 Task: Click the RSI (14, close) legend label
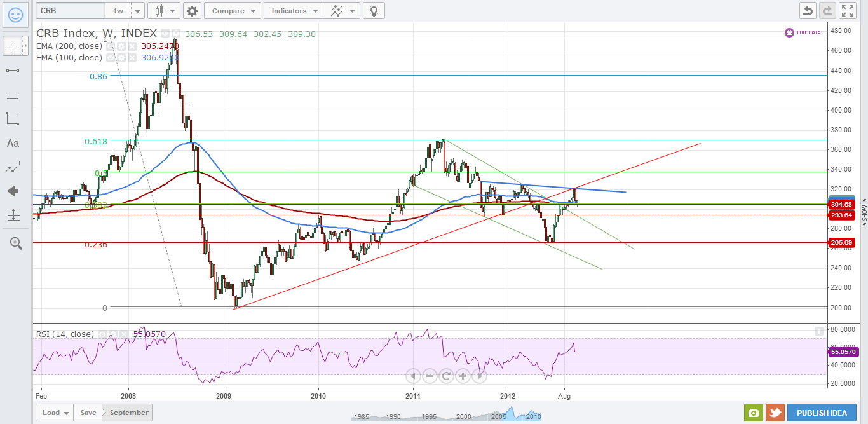[x=65, y=334]
